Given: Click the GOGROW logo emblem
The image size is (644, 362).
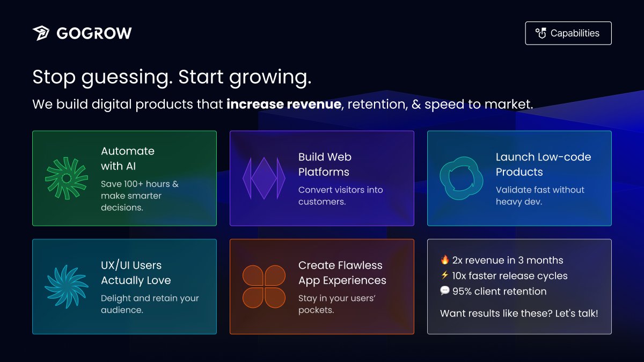Looking at the screenshot, I should click(41, 33).
